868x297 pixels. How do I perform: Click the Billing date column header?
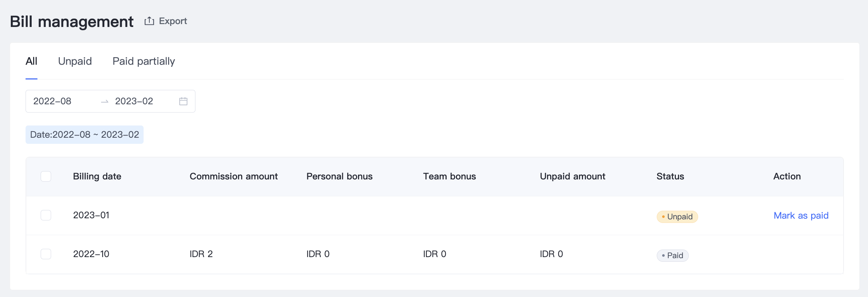tap(97, 177)
